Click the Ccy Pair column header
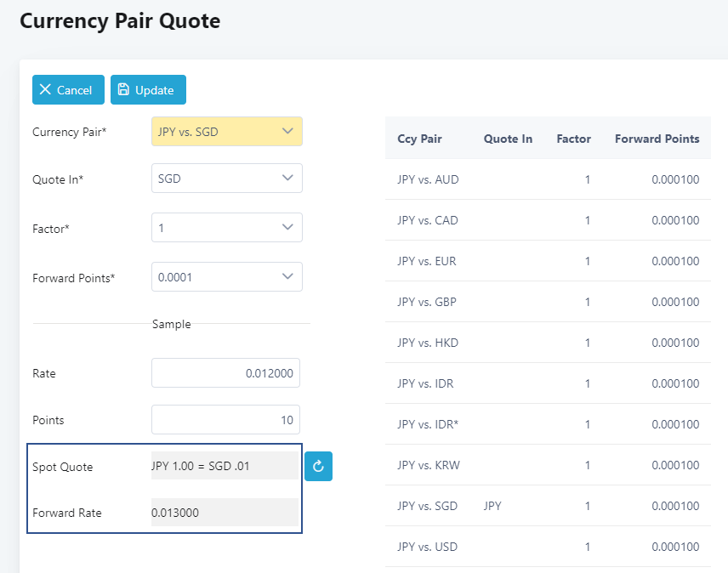 [419, 139]
